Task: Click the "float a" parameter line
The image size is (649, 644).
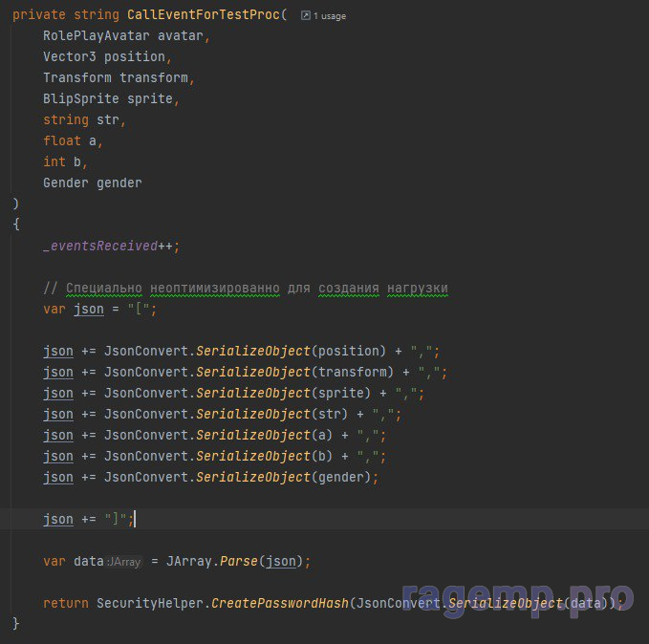Action: (72, 140)
